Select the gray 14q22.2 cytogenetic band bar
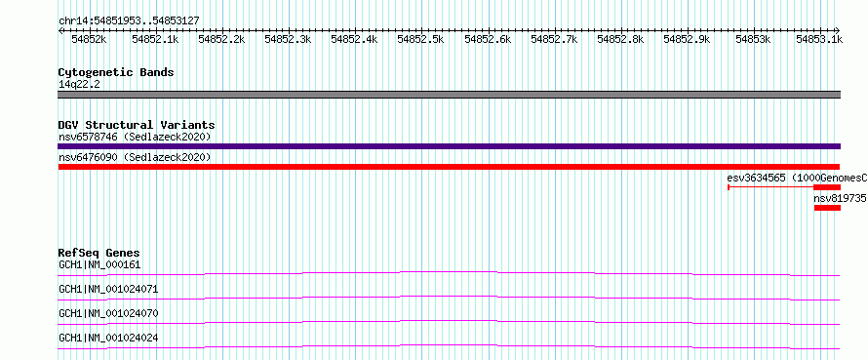The height and width of the screenshot is (360, 868). (x=449, y=95)
